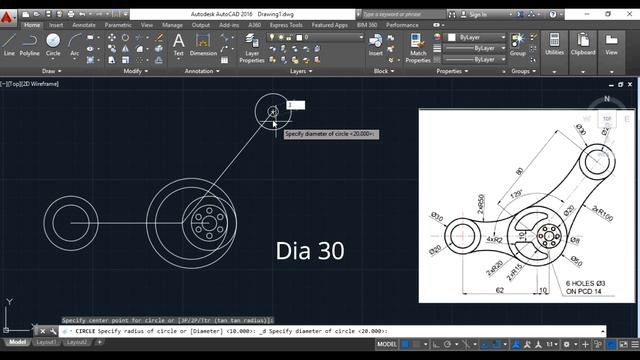Switch to the Output ribbon tab

point(201,25)
